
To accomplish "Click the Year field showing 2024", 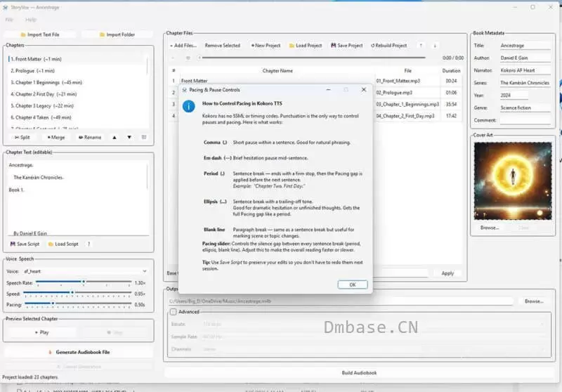I will point(514,96).
